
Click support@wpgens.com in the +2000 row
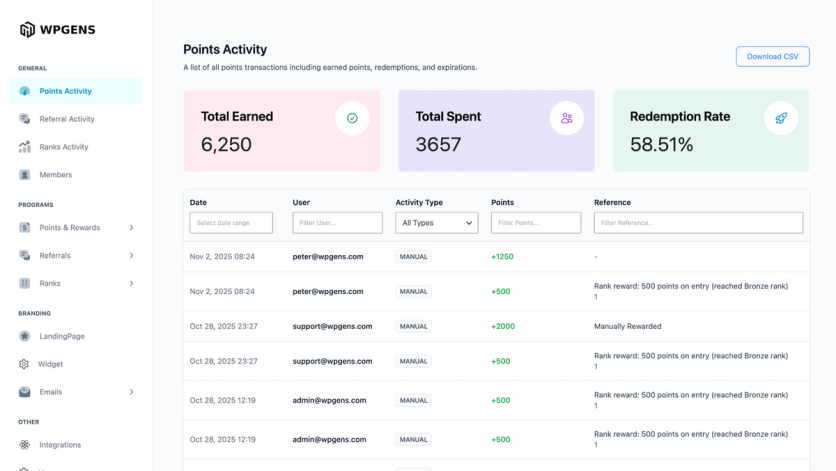[x=332, y=326]
